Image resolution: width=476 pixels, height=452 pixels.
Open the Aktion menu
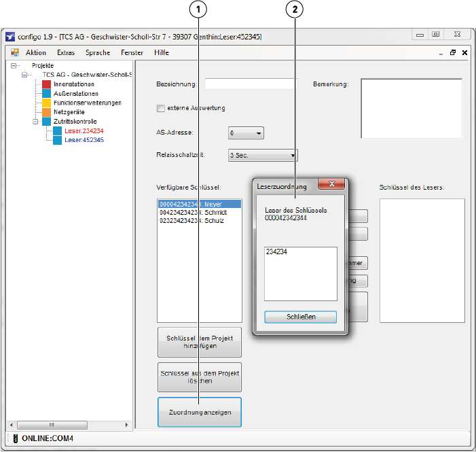click(36, 52)
